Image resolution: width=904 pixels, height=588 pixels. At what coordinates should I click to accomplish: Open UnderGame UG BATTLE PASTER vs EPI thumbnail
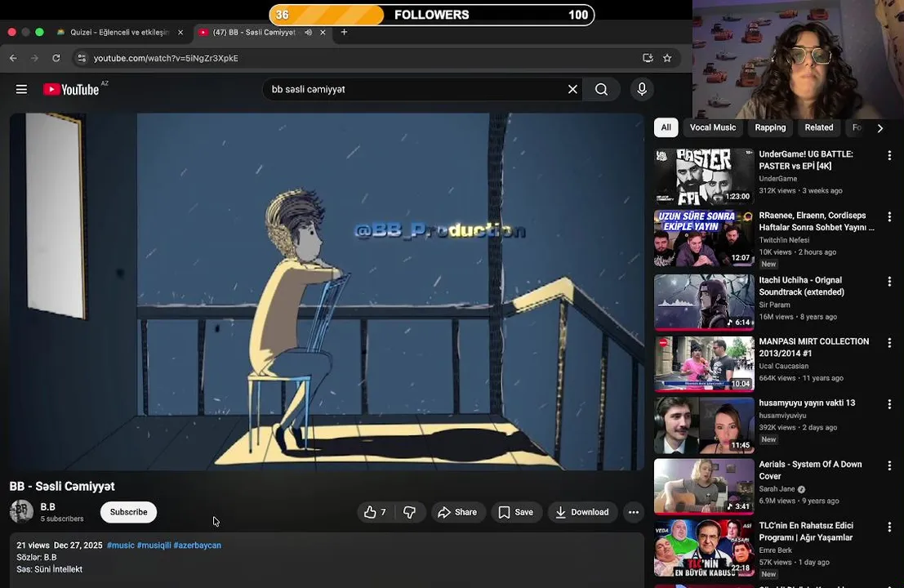(x=704, y=176)
